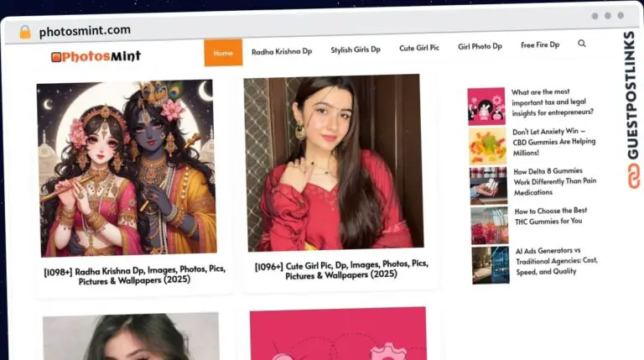The width and height of the screenshot is (644, 360).
Task: Open the Free Fire Dp menu item
Action: 540,44
